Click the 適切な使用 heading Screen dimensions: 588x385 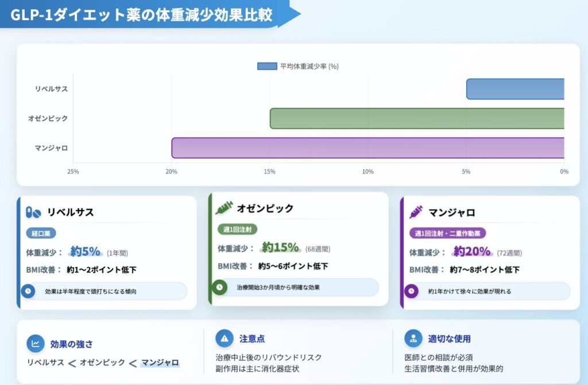(450, 339)
